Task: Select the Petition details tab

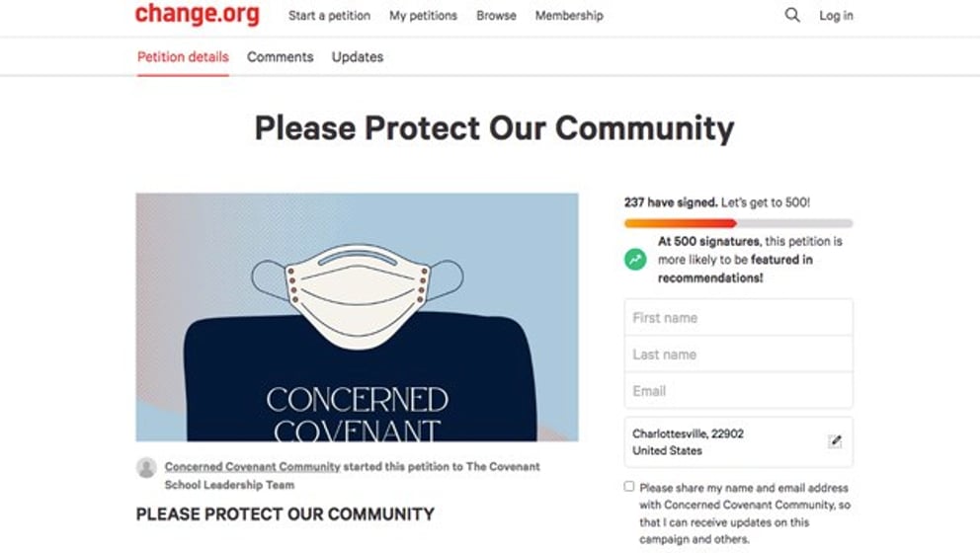Action: (x=183, y=57)
